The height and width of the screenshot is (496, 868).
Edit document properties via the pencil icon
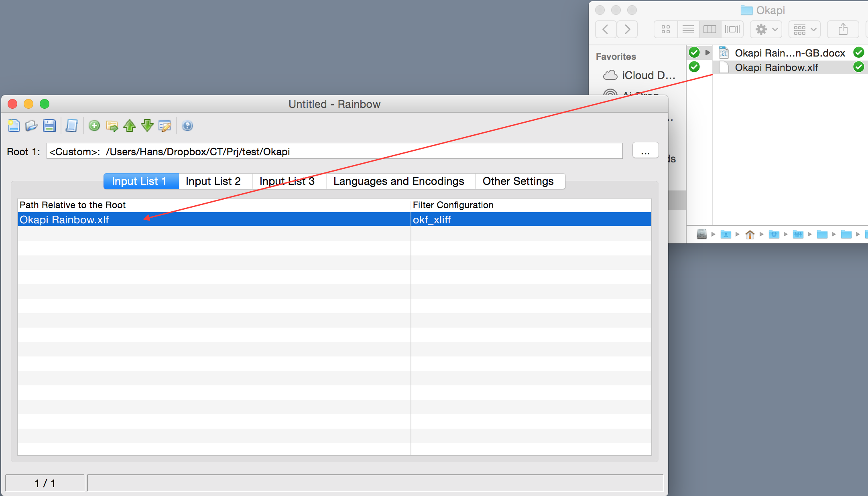(x=165, y=126)
